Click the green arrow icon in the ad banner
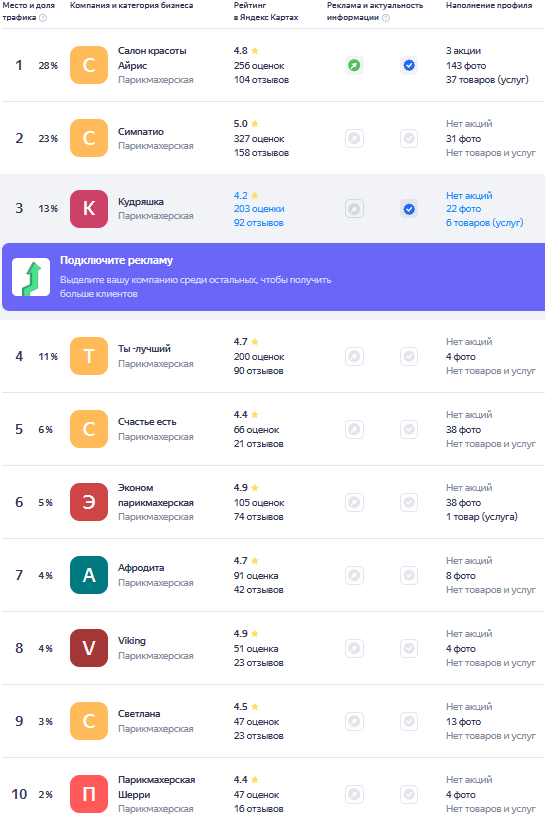 (31, 277)
